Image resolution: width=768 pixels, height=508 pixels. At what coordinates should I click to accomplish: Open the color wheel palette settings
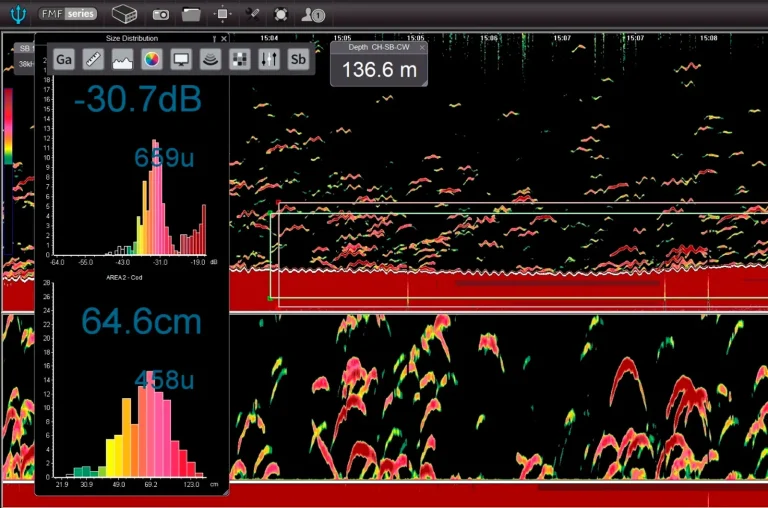[x=152, y=59]
